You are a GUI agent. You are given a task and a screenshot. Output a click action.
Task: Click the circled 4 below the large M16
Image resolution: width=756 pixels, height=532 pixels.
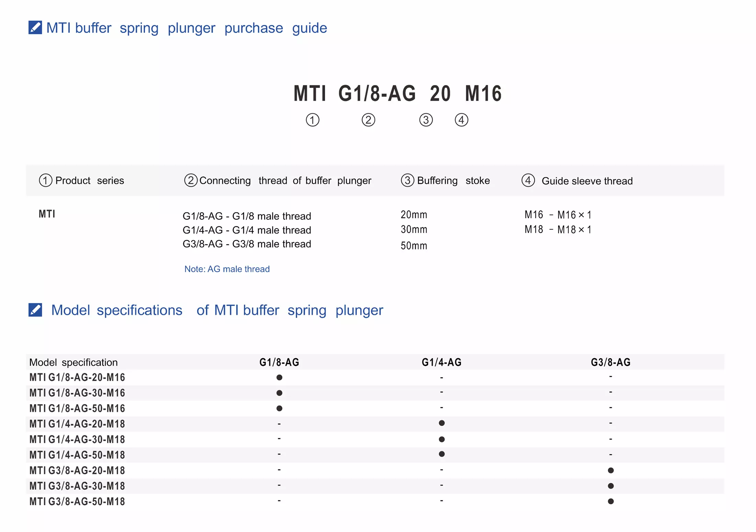tap(461, 120)
